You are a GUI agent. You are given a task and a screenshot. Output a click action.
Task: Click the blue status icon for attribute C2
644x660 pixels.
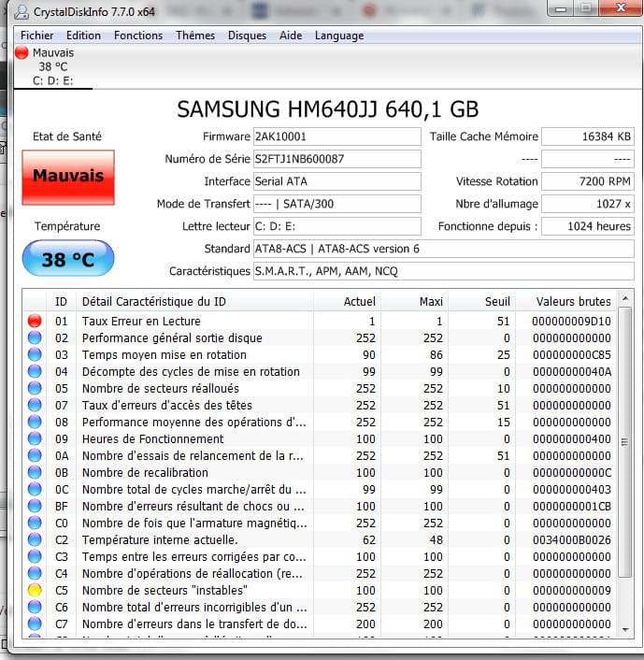(35, 539)
